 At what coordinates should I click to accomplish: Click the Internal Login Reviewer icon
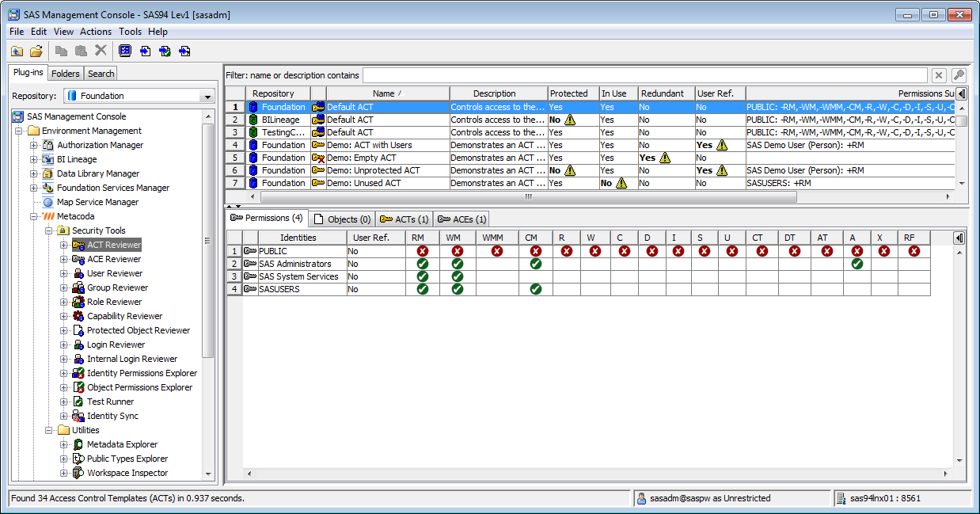pos(78,359)
